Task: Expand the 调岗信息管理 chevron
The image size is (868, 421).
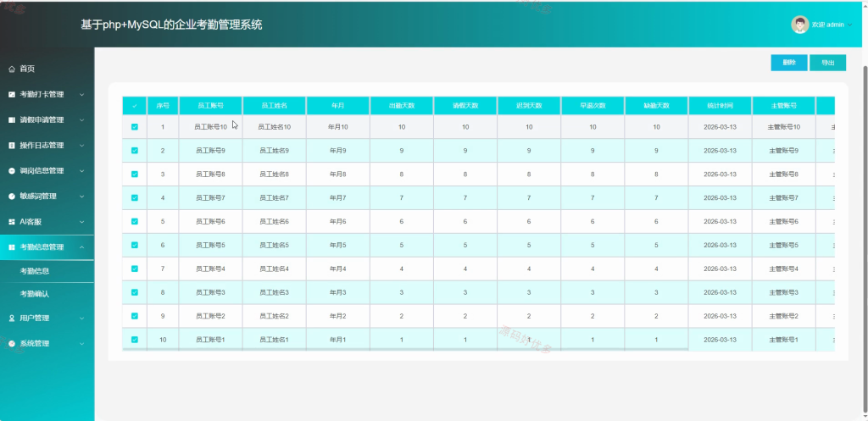Action: pos(82,171)
